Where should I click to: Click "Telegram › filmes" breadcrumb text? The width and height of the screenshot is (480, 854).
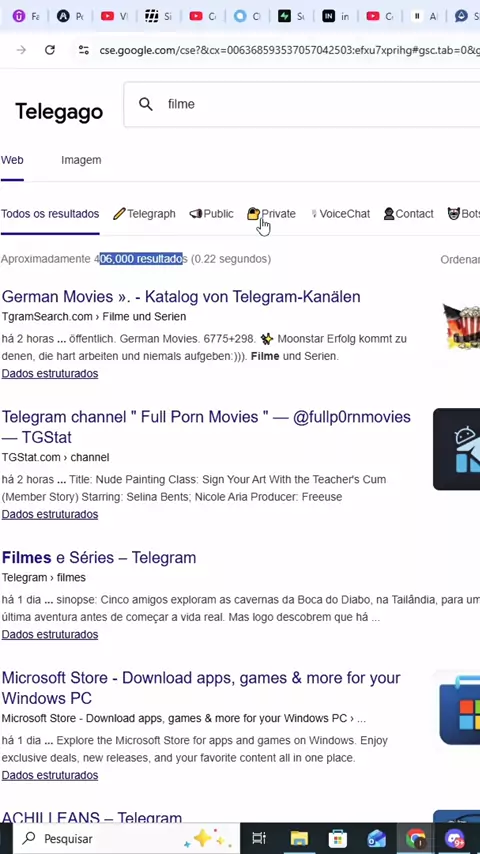tap(44, 577)
